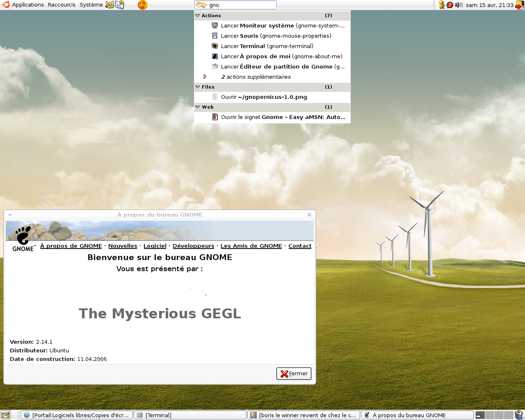Switch to 'À propos du bureau GNOME' taskbar entry
Image resolution: width=525 pixels, height=420 pixels.
(x=417, y=415)
